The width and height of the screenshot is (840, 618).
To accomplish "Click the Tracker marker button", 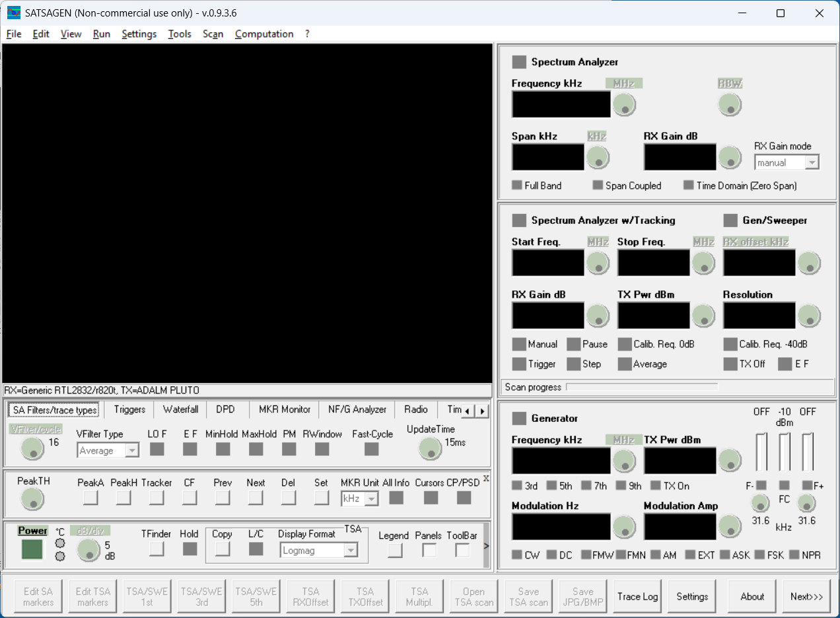I will point(157,498).
